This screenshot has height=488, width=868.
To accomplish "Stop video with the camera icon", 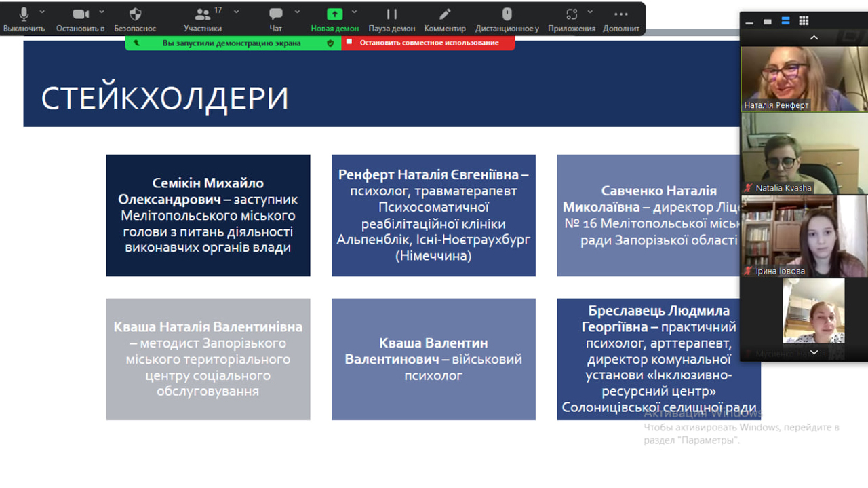I will (81, 15).
